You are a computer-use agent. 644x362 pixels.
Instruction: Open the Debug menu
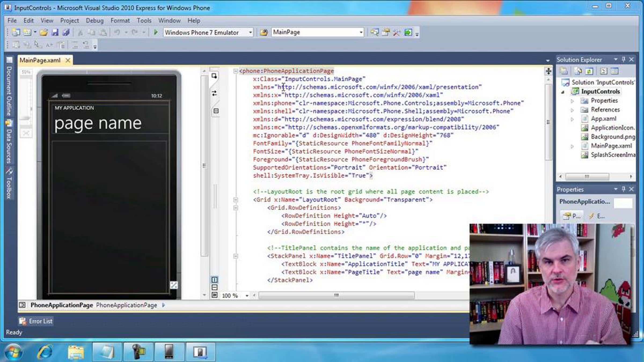tap(95, 21)
